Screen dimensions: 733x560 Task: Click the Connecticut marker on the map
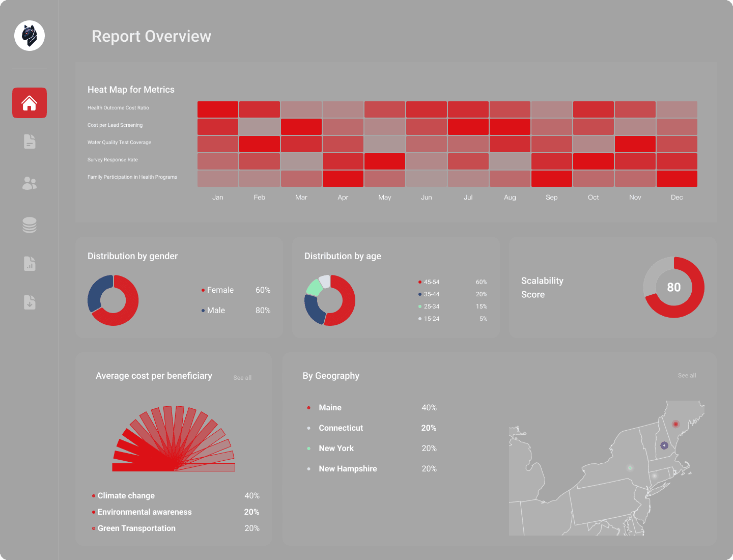coord(655,476)
